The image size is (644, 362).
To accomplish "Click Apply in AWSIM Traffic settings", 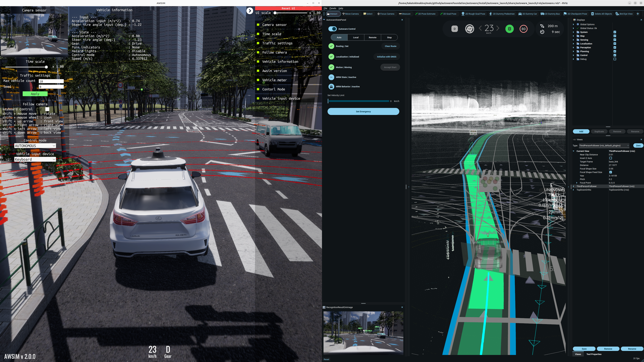I will click(x=35, y=94).
